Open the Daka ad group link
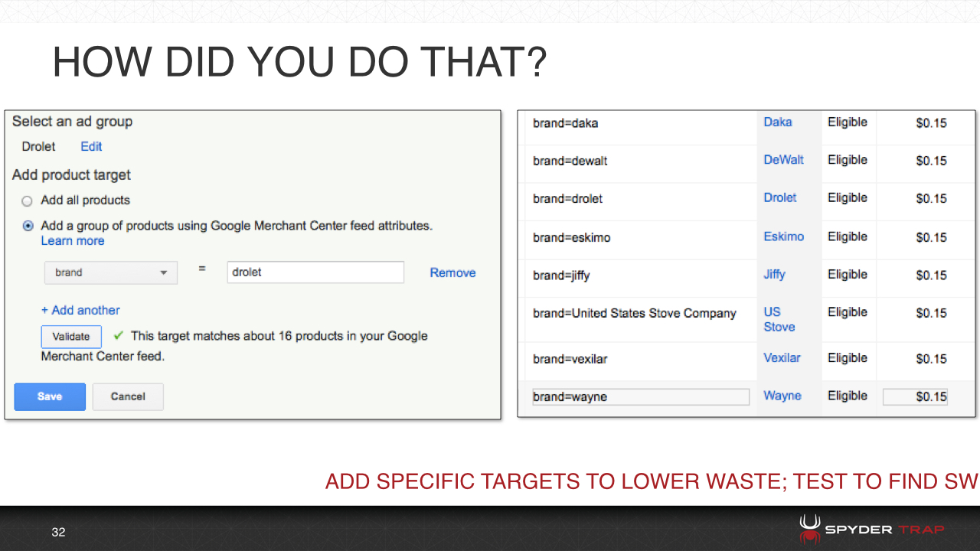The width and height of the screenshot is (980, 551). (x=778, y=122)
